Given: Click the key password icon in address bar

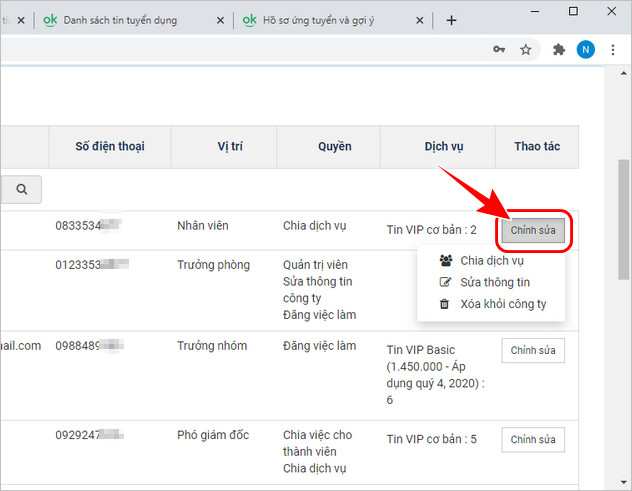Looking at the screenshot, I should click(x=499, y=50).
